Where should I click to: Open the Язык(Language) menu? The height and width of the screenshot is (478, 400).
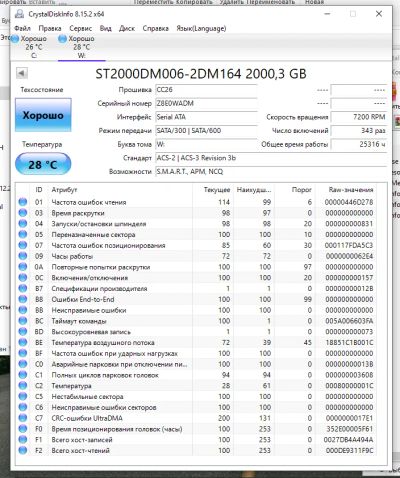tap(201, 28)
